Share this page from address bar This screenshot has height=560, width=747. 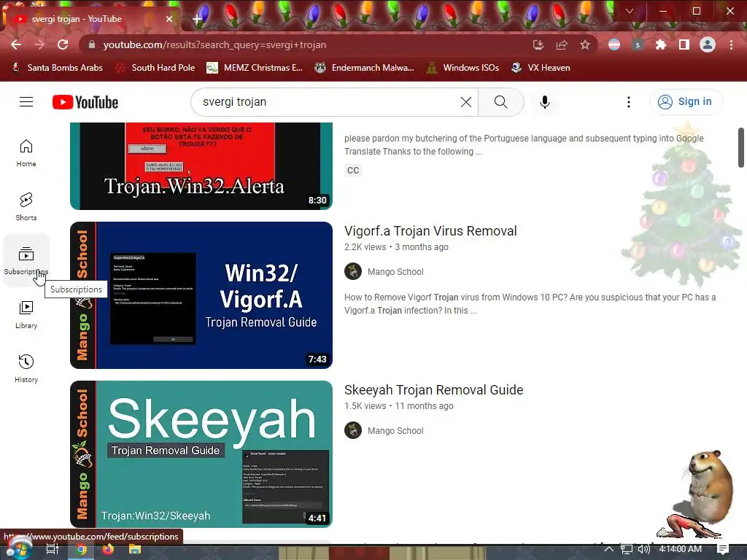562,44
